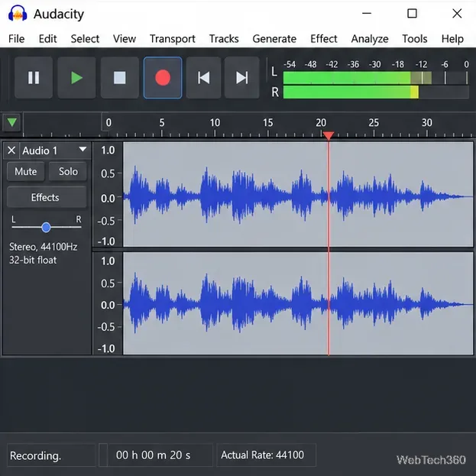Viewport: 476px width, 476px height.
Task: Click the lower channel vertical amplitude scale
Action: click(x=108, y=303)
